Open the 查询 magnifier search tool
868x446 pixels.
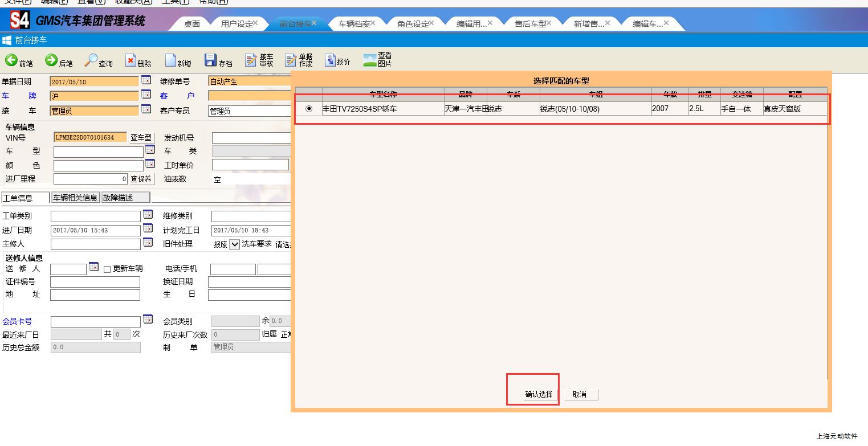[91, 60]
